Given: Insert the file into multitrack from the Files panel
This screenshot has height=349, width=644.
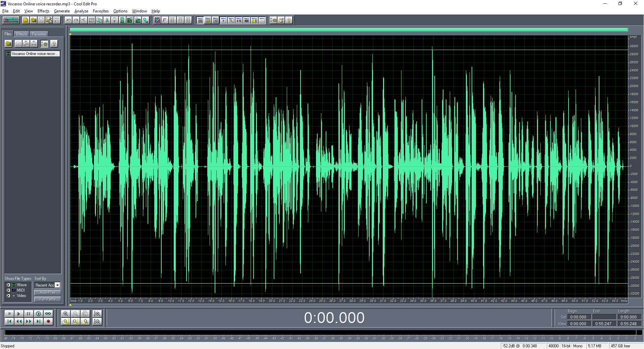Looking at the screenshot, I should [26, 44].
